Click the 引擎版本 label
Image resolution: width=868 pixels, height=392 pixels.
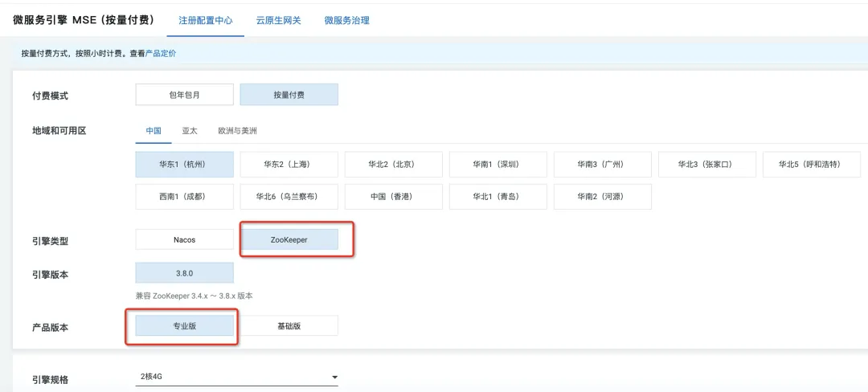pos(51,275)
